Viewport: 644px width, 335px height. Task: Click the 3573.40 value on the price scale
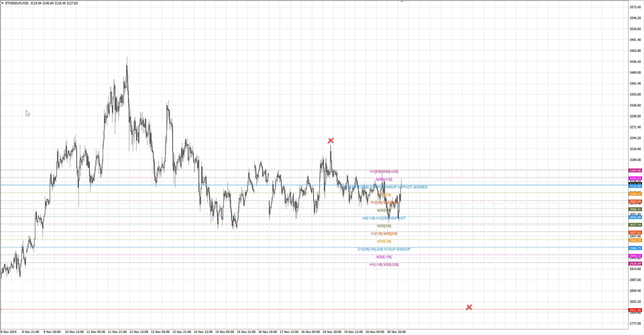pos(635,7)
